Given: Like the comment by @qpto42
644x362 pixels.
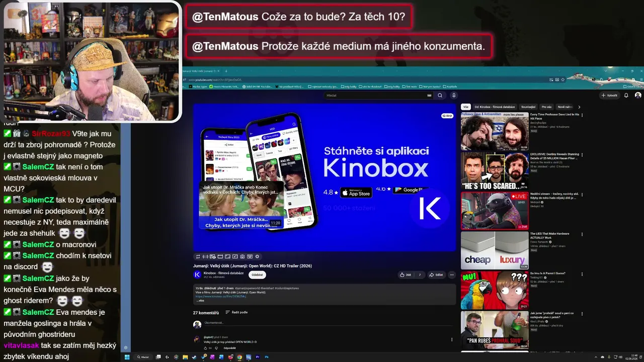Looking at the screenshot, I should [x=205, y=348].
